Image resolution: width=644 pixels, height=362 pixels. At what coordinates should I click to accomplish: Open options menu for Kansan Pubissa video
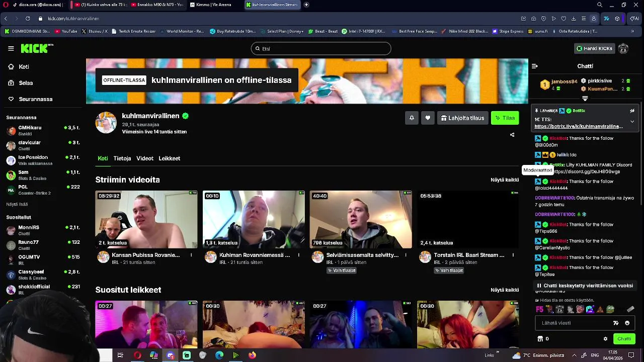(x=191, y=255)
